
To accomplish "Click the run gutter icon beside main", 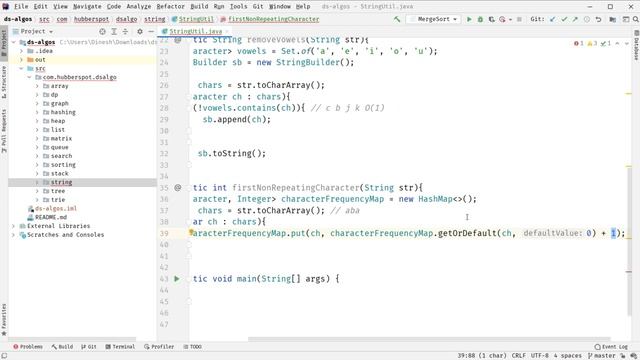I will [x=177, y=279].
